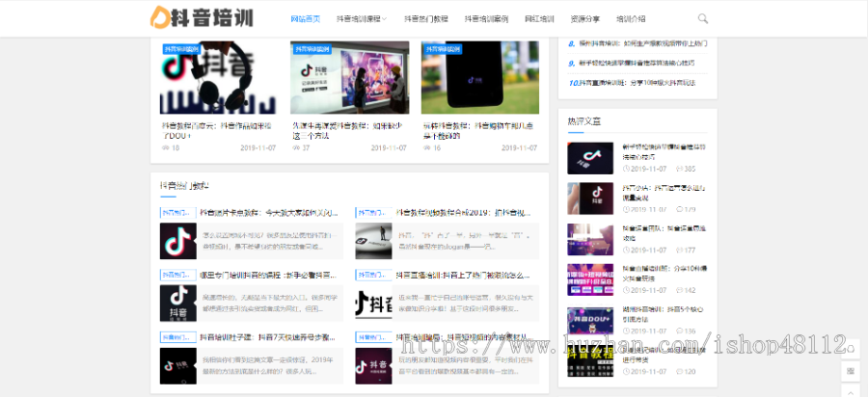Viewport: 868px width, 397px height.
Task: Open hot-comment article title with 142 comments
Action: click(x=665, y=274)
